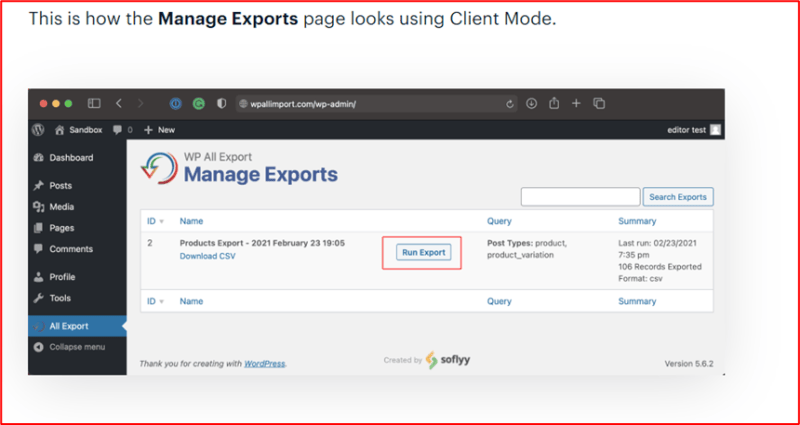The height and width of the screenshot is (425, 800).
Task: Open a new tab with plus icon
Action: click(x=576, y=104)
